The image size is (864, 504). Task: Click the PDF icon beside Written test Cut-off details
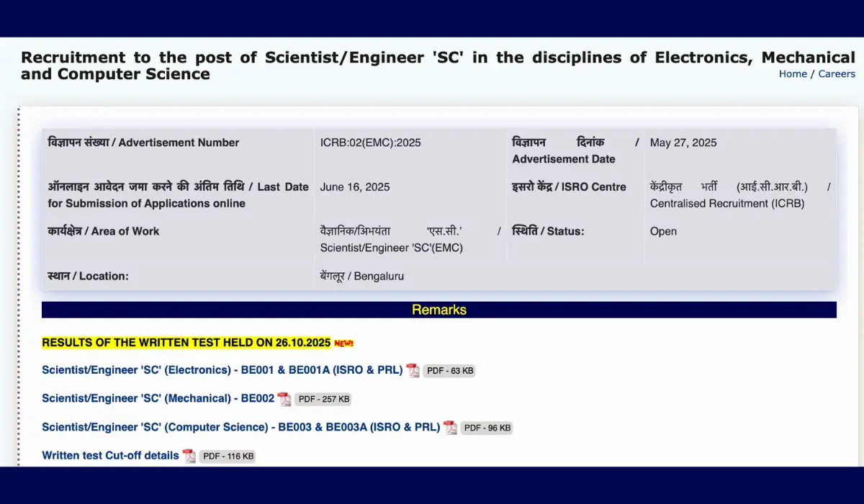click(189, 456)
